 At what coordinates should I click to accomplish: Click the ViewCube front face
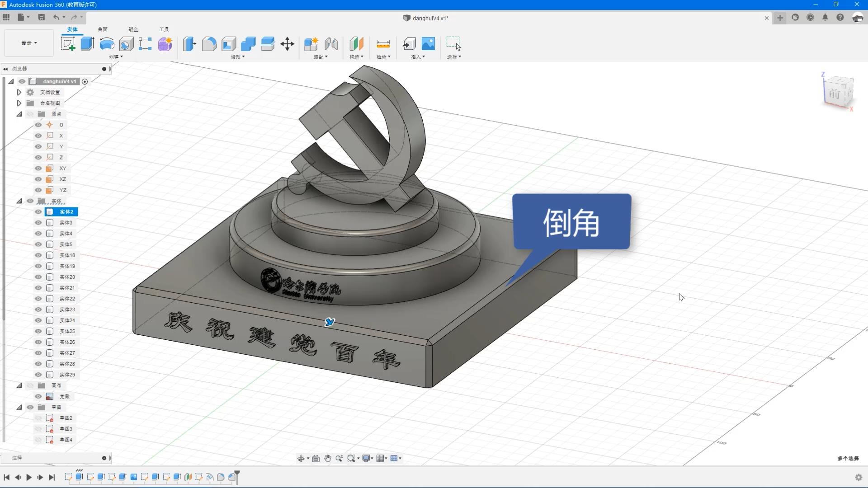(x=835, y=94)
